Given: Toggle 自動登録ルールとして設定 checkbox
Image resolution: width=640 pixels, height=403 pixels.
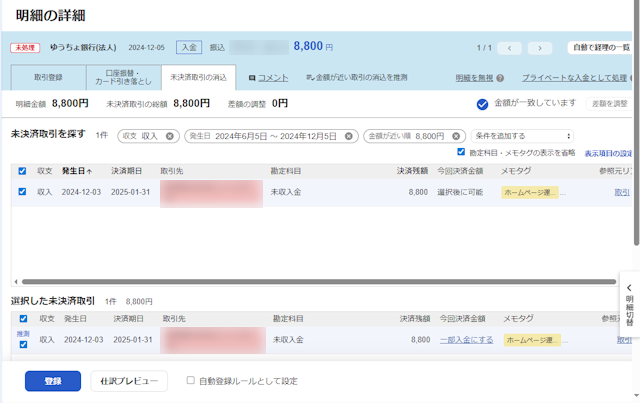Looking at the screenshot, I should pos(191,380).
